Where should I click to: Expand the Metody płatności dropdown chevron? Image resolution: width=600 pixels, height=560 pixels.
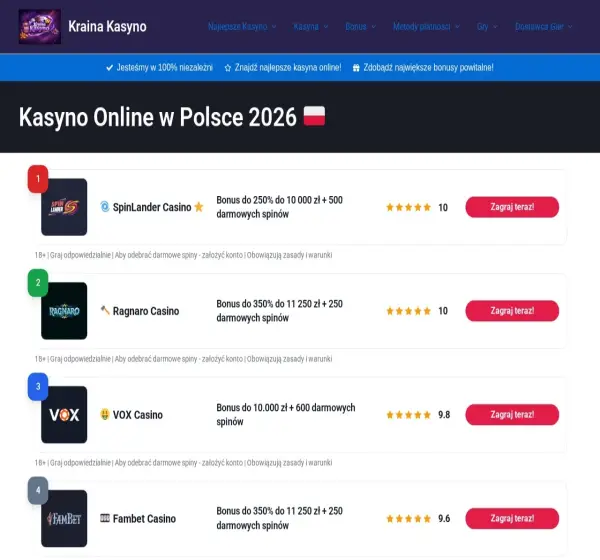[457, 27]
